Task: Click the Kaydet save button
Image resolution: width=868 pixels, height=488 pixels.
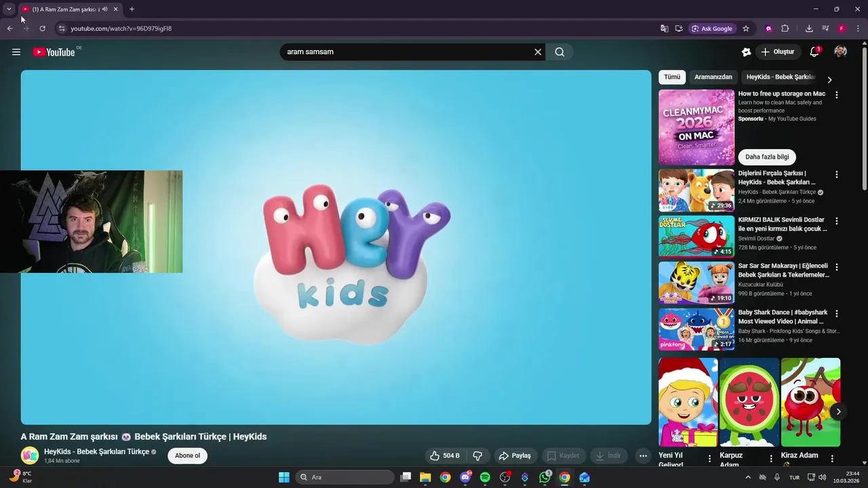Action: pyautogui.click(x=564, y=455)
